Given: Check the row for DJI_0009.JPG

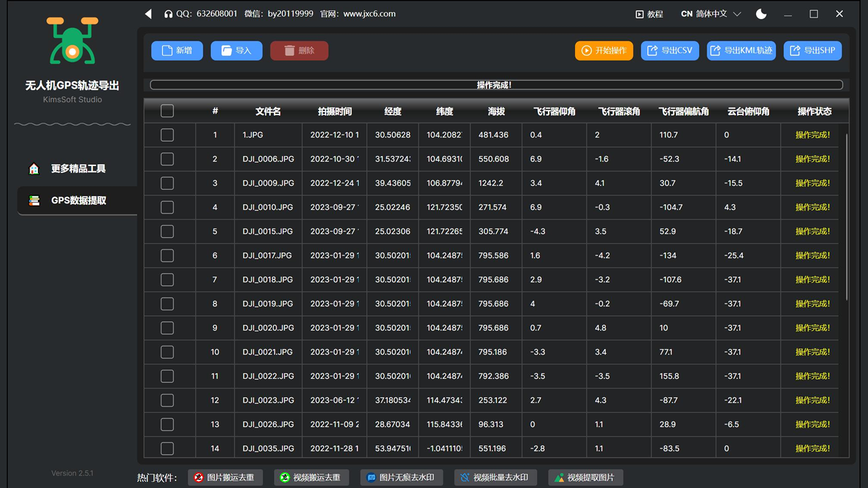Looking at the screenshot, I should point(167,183).
